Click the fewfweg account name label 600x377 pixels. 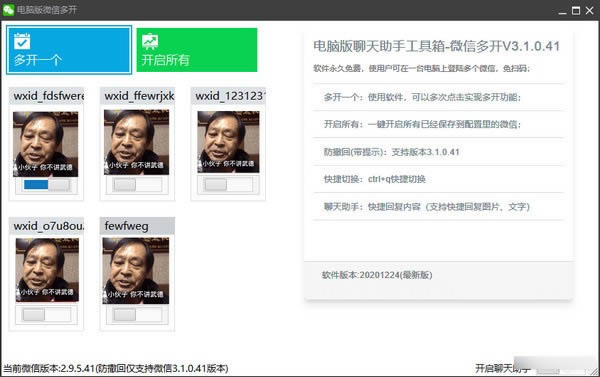(127, 226)
